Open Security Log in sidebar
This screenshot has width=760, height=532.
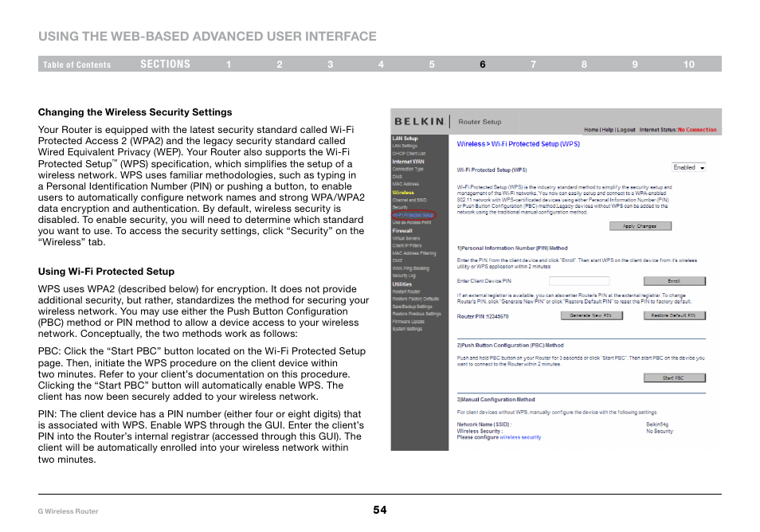pos(404,276)
